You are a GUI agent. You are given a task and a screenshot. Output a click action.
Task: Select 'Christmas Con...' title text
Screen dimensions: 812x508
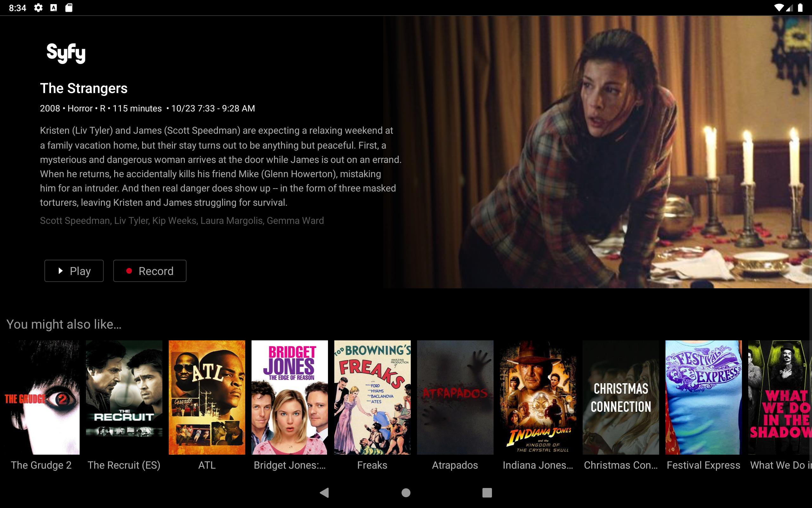coord(621,465)
